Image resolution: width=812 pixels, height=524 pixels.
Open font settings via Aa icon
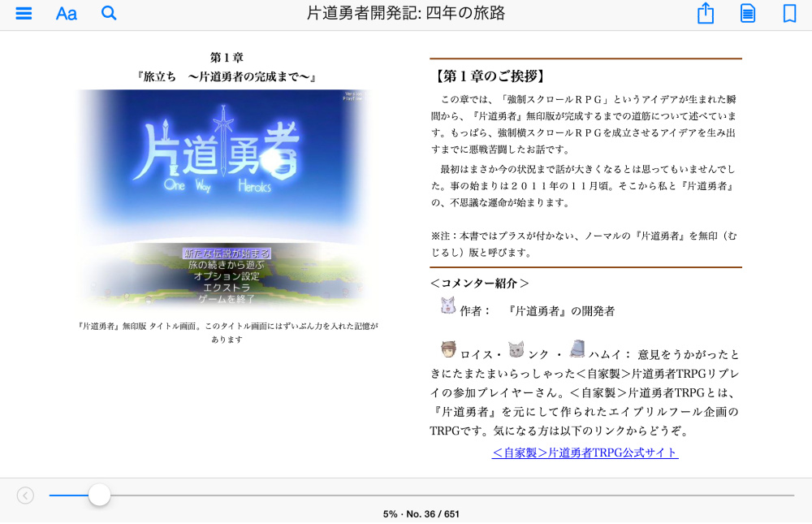point(67,14)
